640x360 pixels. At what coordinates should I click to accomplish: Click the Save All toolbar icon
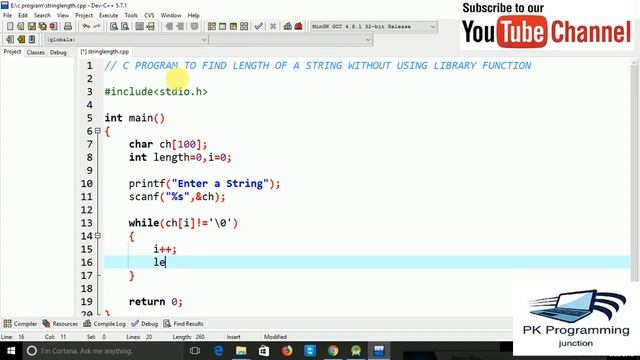tap(42, 27)
